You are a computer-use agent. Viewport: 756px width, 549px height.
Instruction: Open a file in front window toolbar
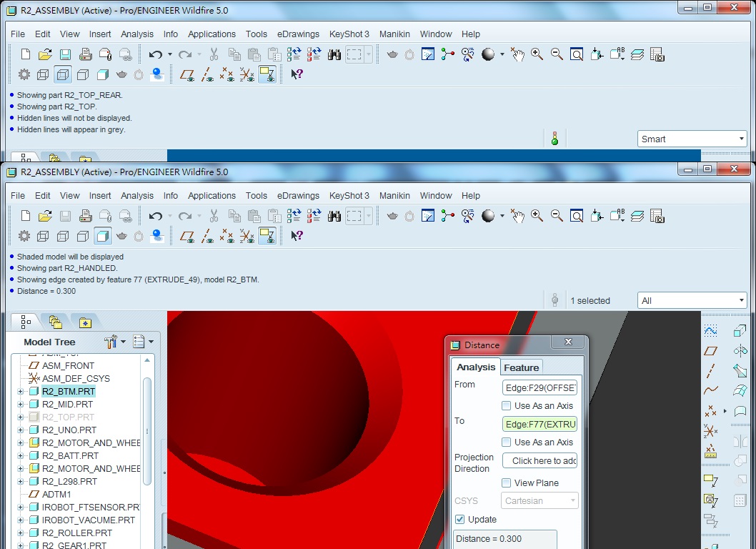pos(45,216)
